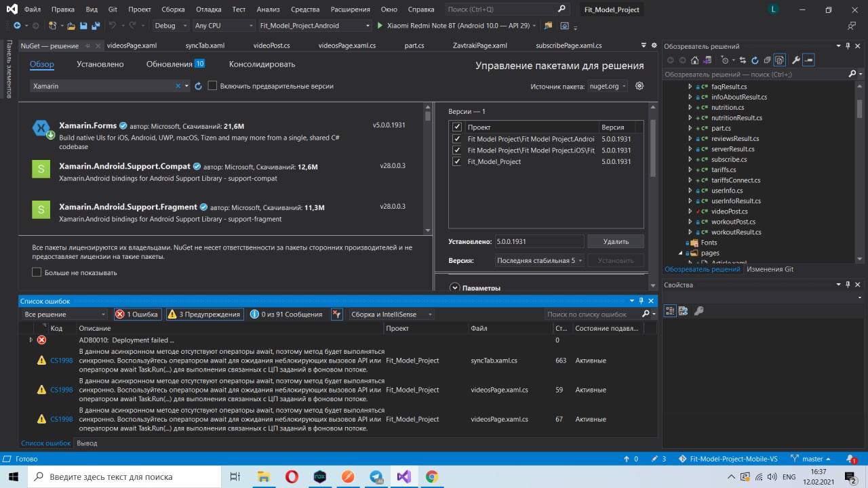Click the Windows Start button
The height and width of the screenshot is (488, 868).
[x=15, y=476]
